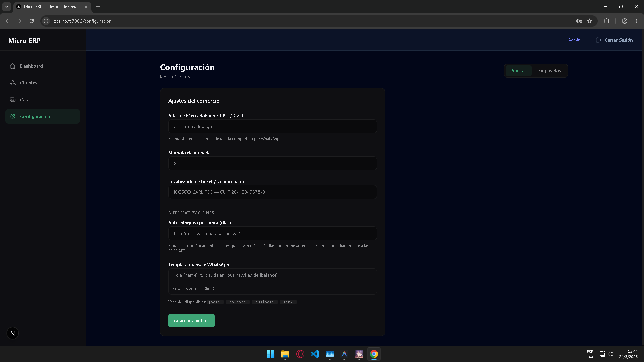Click the Configuración gear icon

(13, 116)
